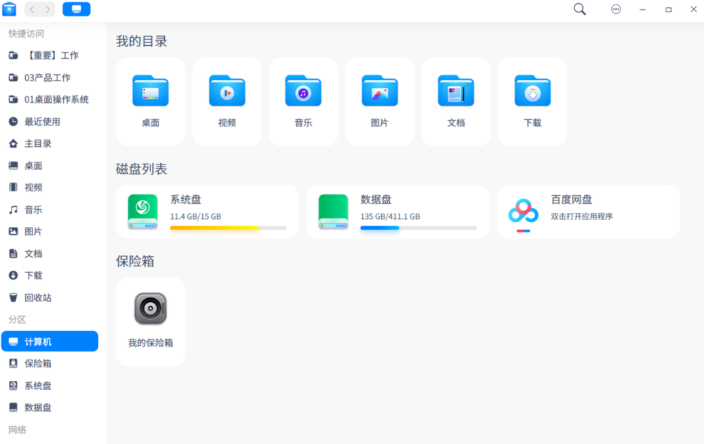Screen dimensions: 704x444
Task: Select 图片 in the sidebar
Action: click(x=49, y=232)
